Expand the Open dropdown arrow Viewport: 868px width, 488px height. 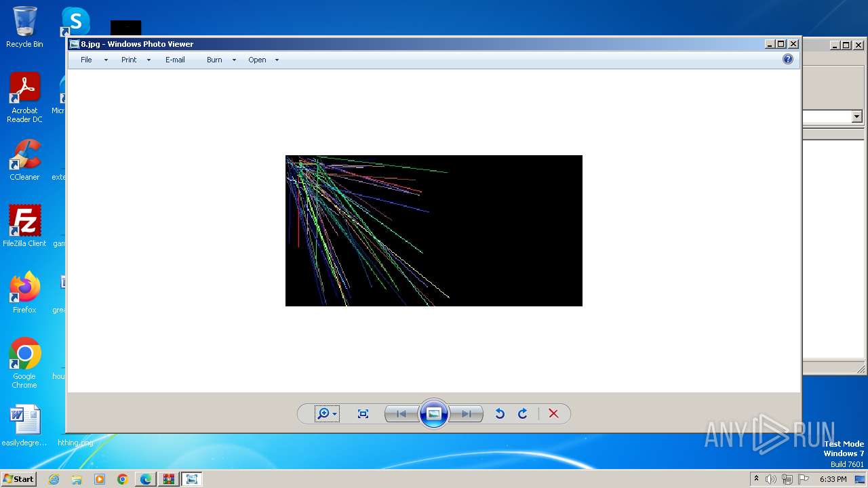point(277,60)
